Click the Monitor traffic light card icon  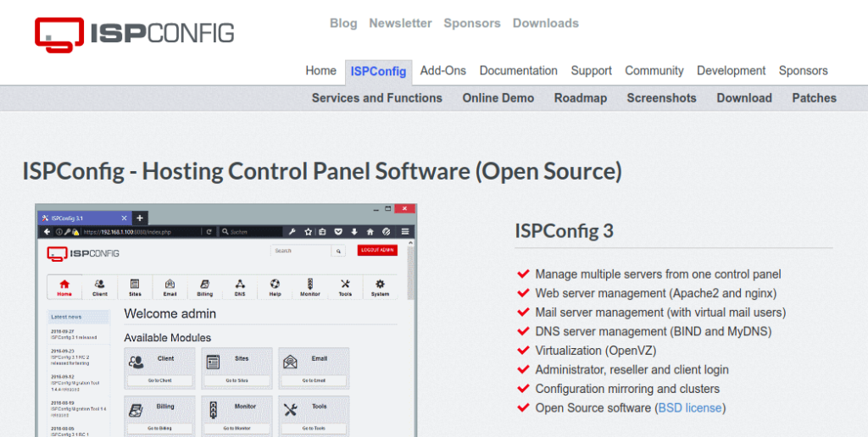click(213, 410)
